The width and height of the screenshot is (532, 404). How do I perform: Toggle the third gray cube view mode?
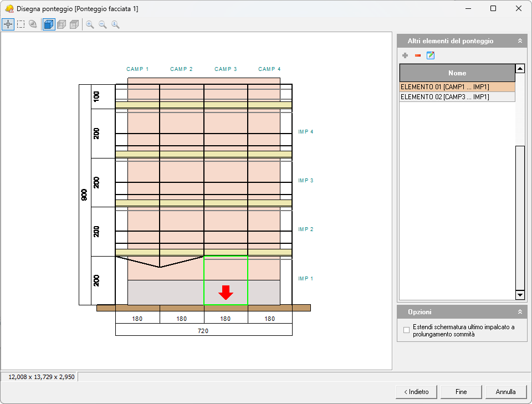tap(74, 24)
